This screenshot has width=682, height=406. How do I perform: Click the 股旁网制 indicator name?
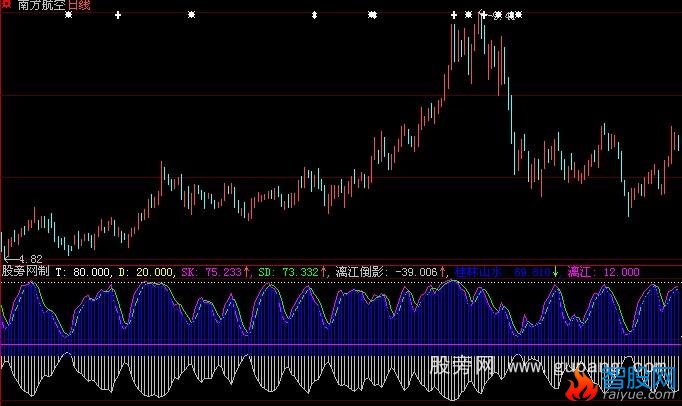click(x=24, y=271)
